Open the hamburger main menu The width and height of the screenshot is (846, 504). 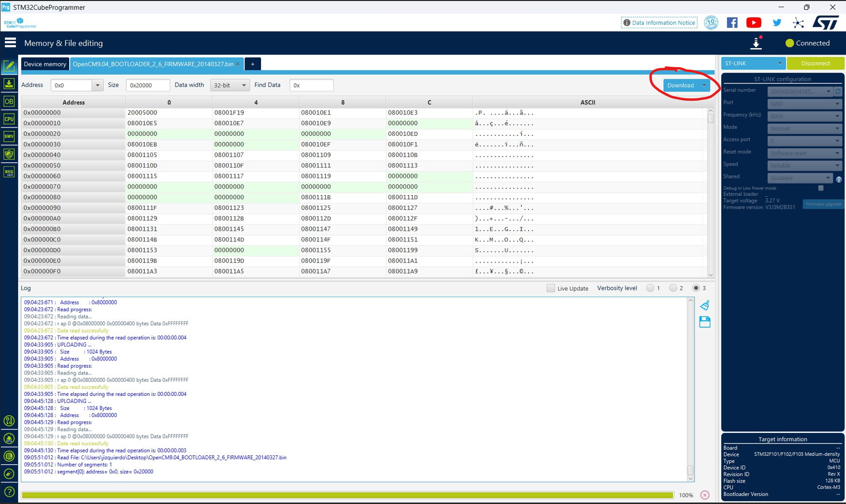point(10,43)
